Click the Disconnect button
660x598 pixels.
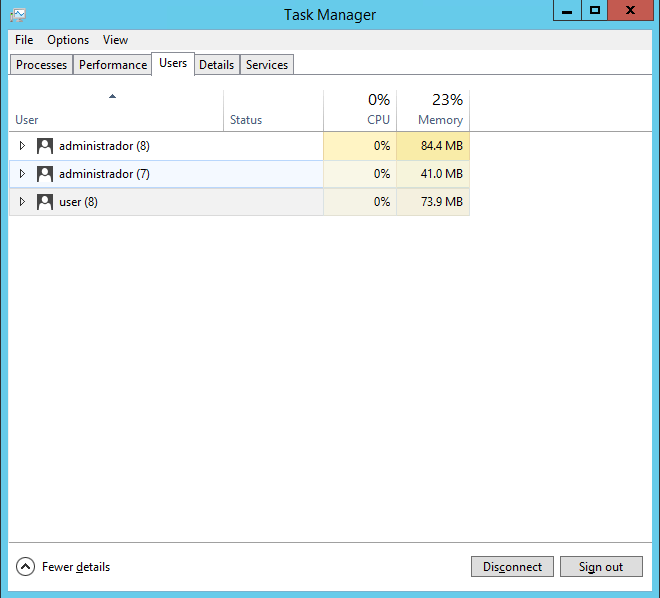click(512, 567)
